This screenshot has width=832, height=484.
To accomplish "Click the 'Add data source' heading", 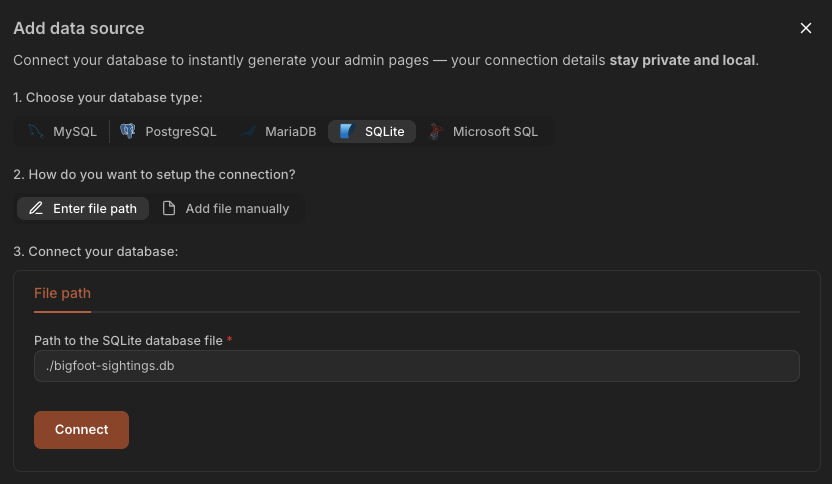I will point(79,28).
